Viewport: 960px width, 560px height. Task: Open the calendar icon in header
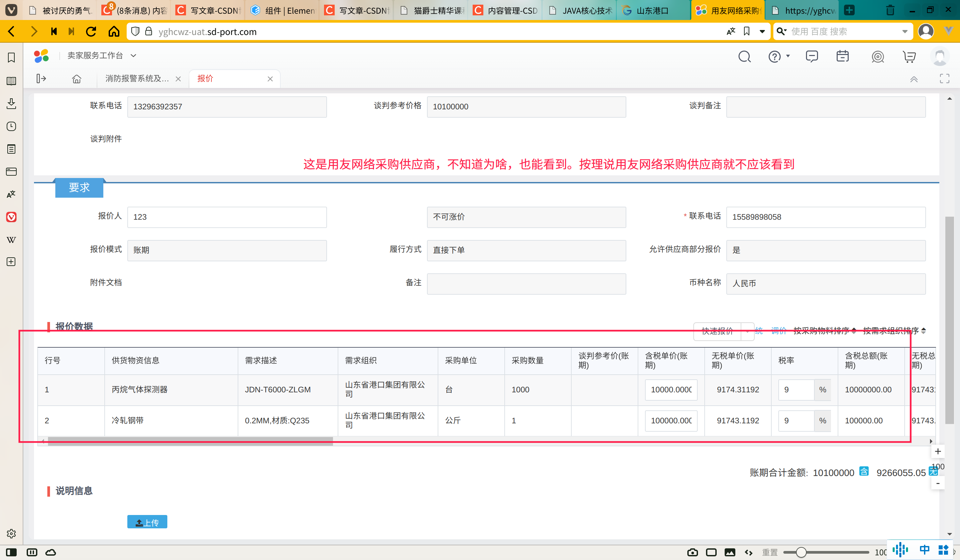[842, 56]
